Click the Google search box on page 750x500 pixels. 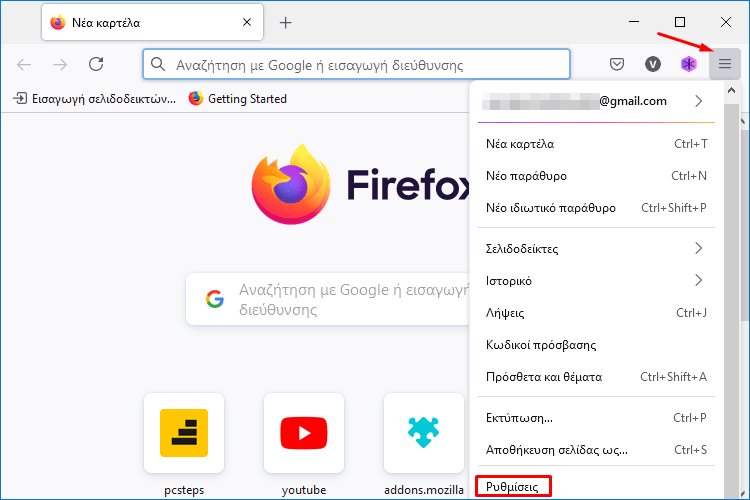[328, 300]
